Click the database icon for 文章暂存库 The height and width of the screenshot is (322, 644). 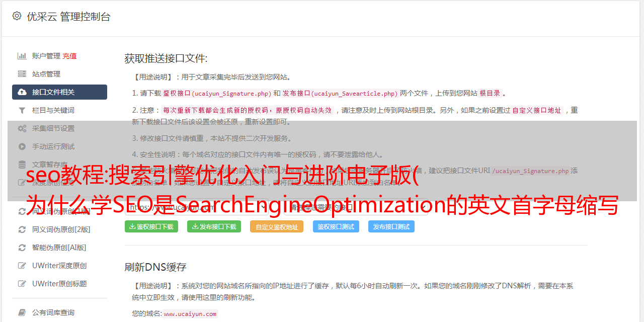coord(22,165)
